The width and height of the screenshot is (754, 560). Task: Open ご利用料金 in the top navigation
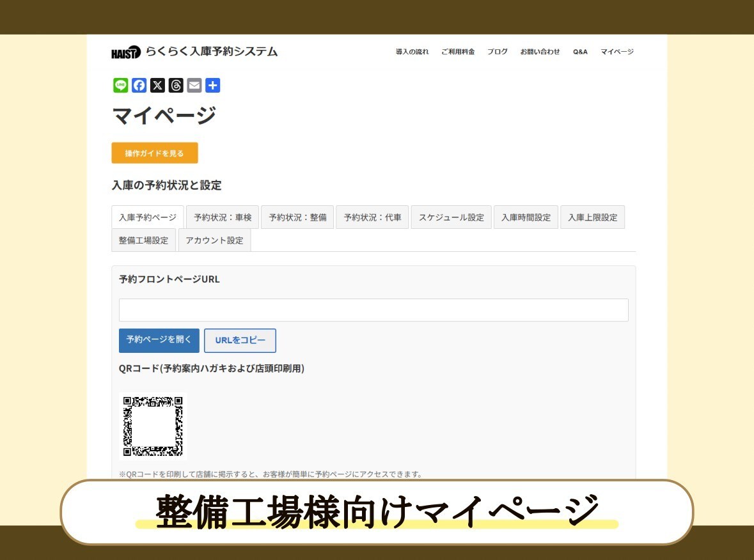click(458, 51)
